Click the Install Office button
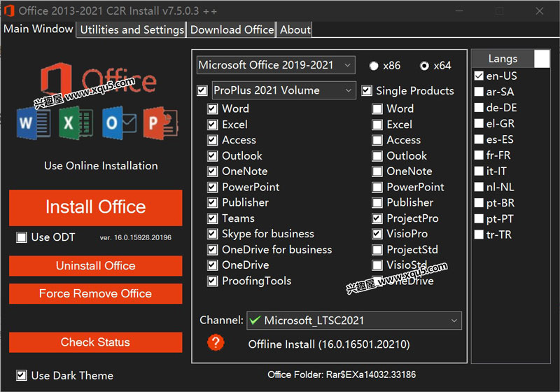Viewport: 560px width, 392px height. click(x=96, y=207)
